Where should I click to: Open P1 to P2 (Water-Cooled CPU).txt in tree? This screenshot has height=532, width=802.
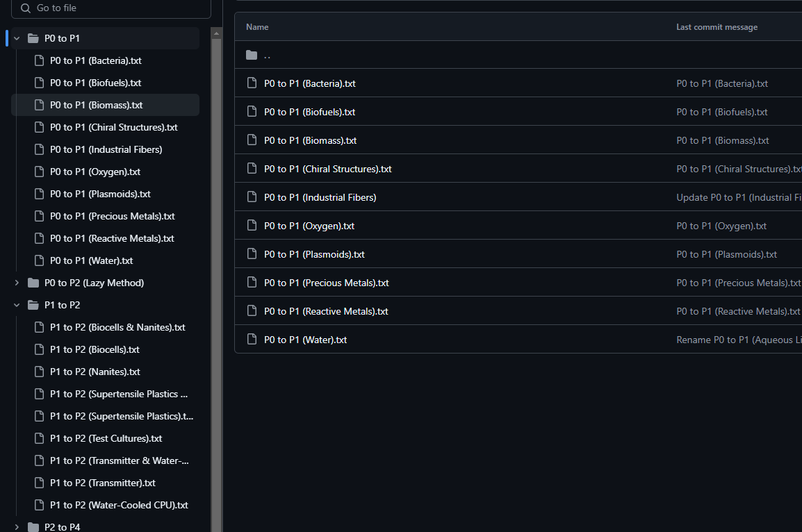click(x=119, y=505)
